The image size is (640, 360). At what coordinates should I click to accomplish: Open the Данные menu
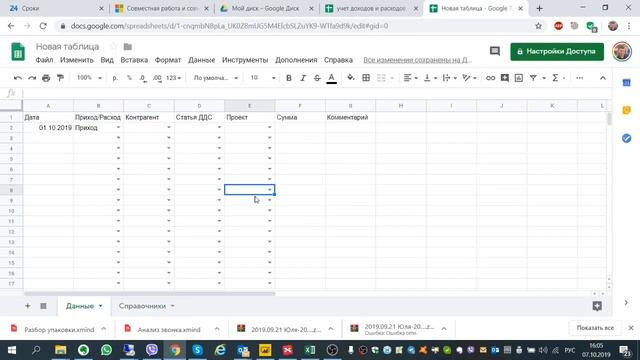(202, 60)
